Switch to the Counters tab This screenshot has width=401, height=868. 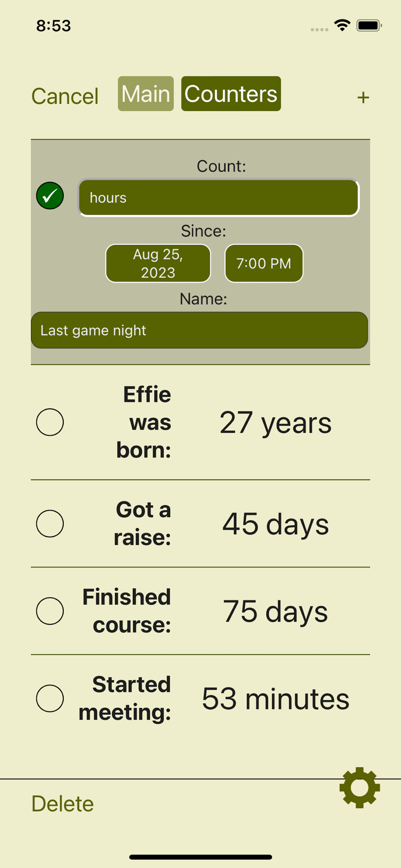coord(231,94)
